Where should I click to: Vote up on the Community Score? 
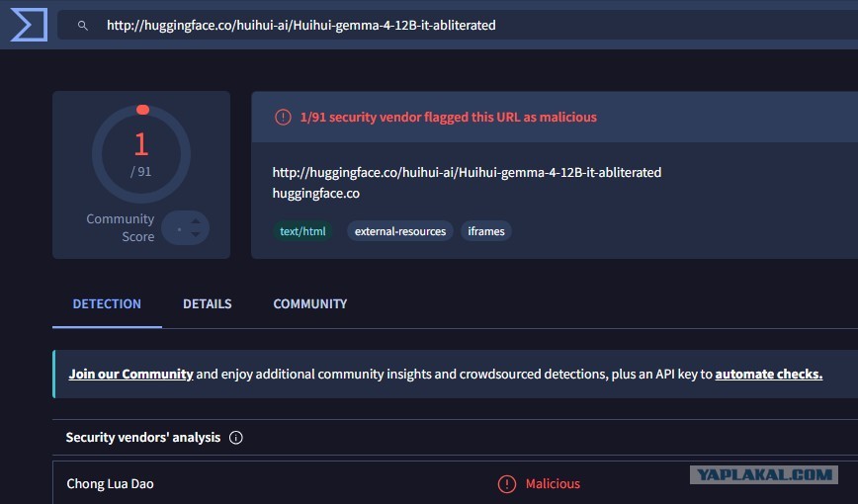tap(196, 220)
